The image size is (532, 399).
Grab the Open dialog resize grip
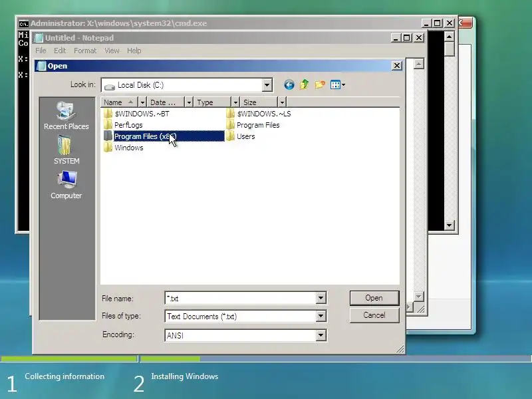400,348
